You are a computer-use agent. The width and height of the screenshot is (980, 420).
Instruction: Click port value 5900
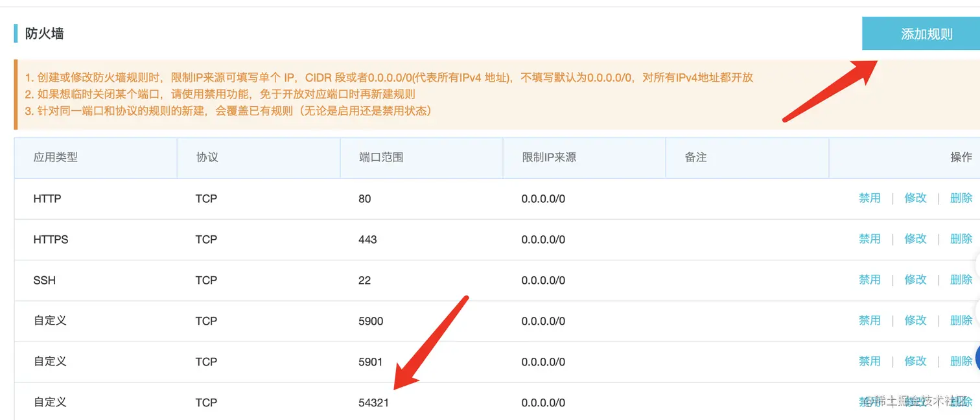coord(371,321)
